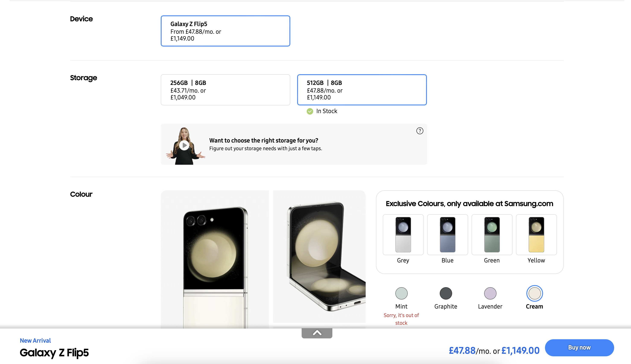
Task: Pick the Graphite colour swatch
Action: coord(446,293)
